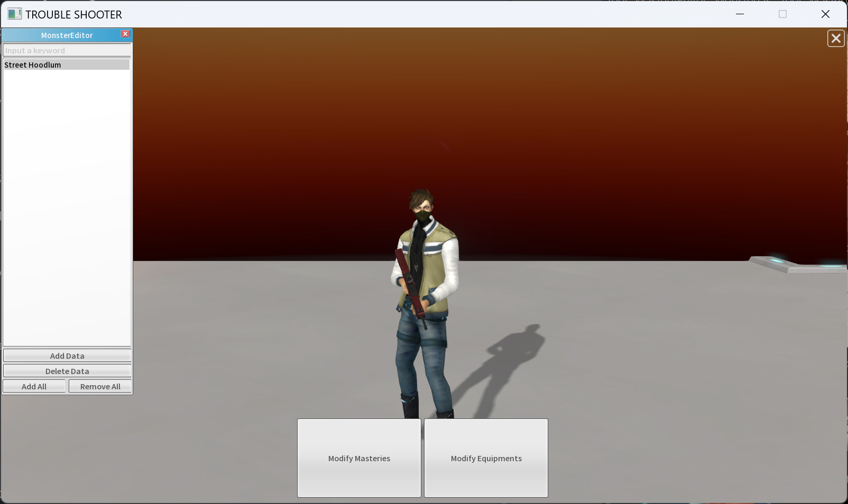Click the red rifle held by the character

pos(411,285)
